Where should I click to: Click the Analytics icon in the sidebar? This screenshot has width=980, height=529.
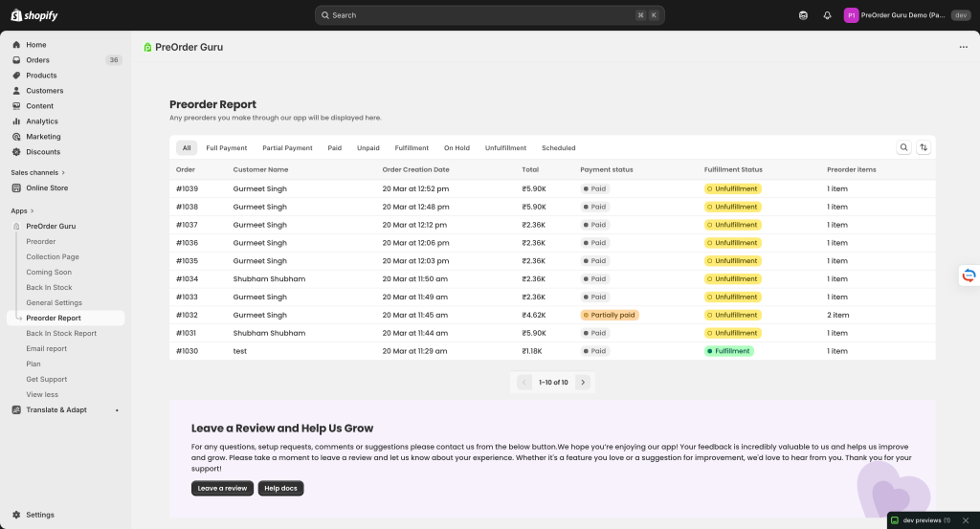(16, 121)
